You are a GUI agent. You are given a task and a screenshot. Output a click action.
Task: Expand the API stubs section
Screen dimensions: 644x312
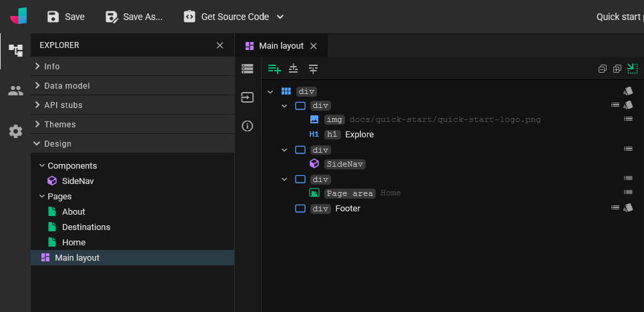click(132, 105)
